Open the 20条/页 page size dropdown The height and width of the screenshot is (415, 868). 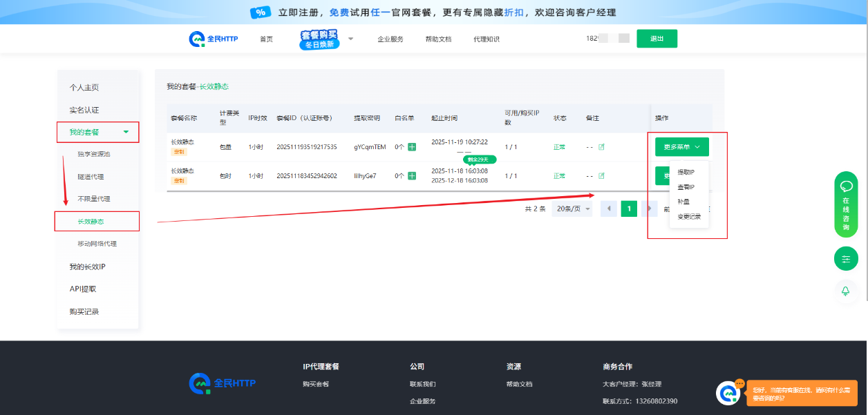[x=572, y=209]
